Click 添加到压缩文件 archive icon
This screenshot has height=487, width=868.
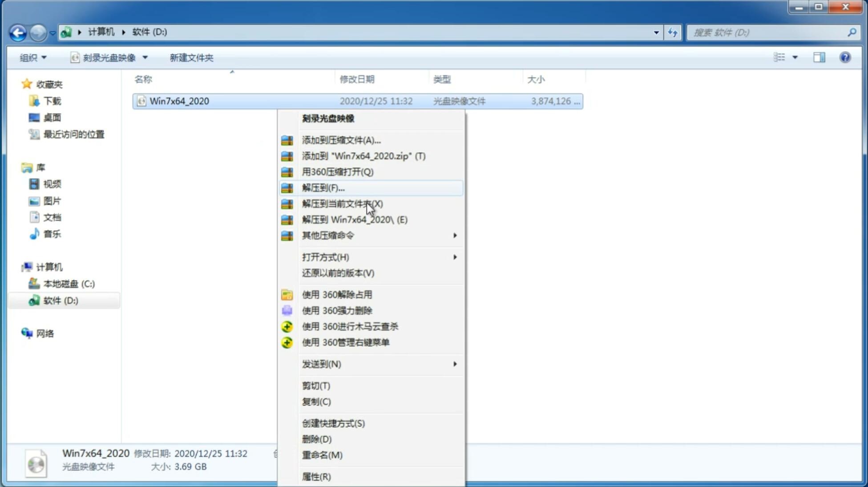point(287,140)
